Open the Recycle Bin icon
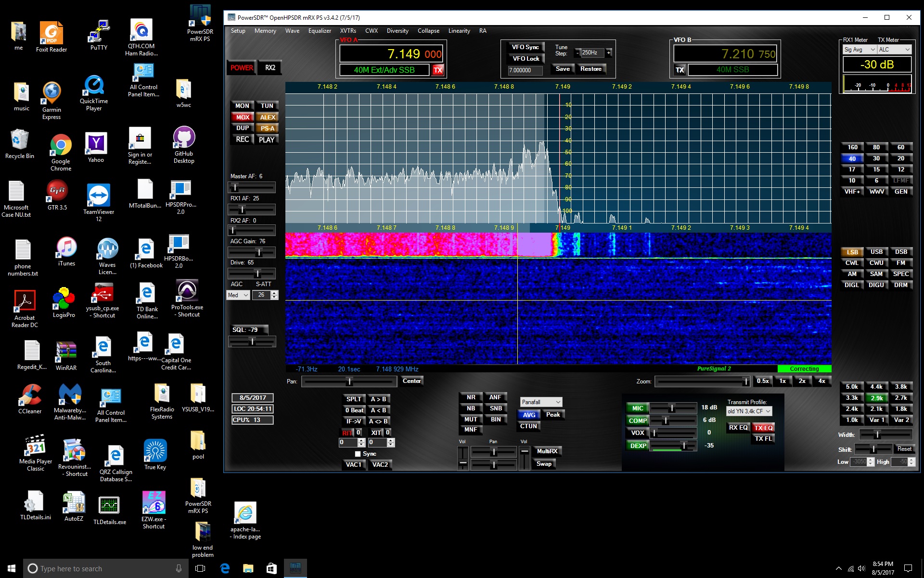This screenshot has height=578, width=924. 20,144
